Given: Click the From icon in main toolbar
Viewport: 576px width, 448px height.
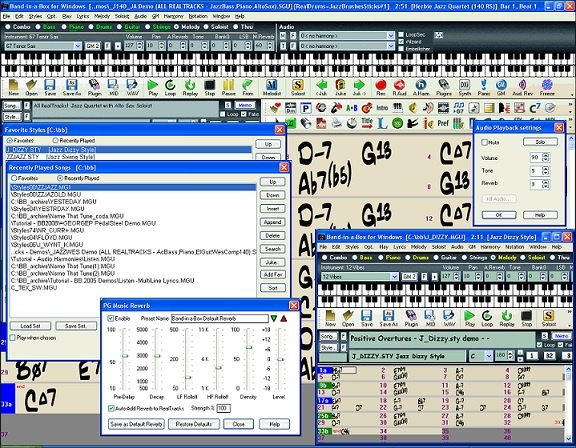Looking at the screenshot, I should click(248, 87).
